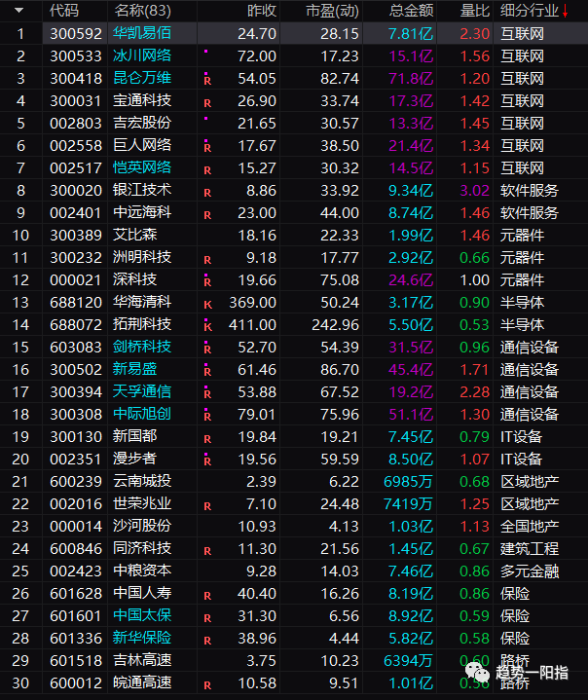Screen dimensions: 588x700
Task: Select stock name 冰川网络
Action: (142, 55)
